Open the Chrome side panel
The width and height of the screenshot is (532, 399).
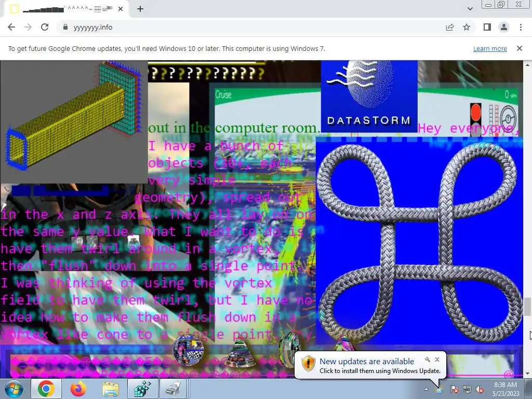(487, 27)
